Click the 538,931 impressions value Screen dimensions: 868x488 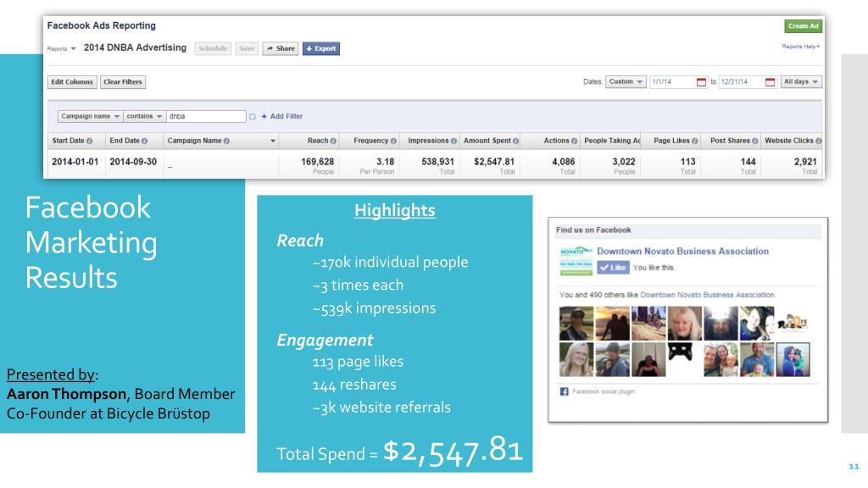pos(438,162)
